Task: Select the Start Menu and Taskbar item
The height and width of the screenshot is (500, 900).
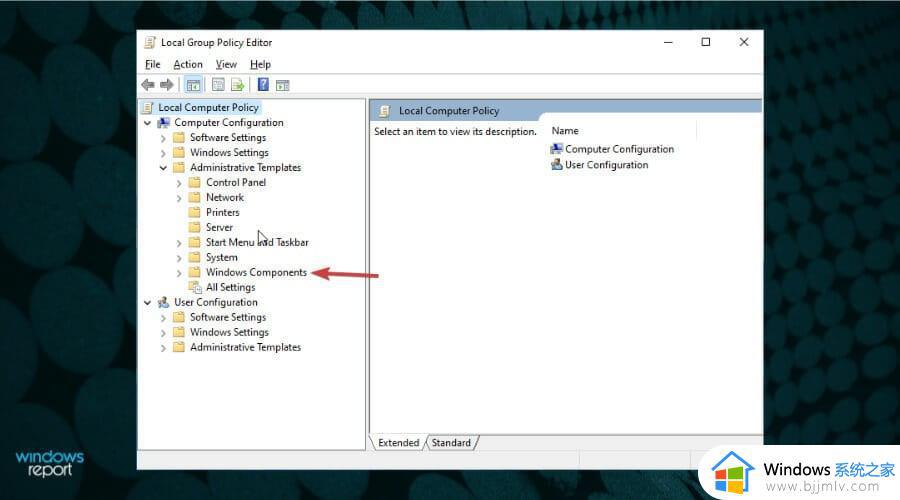Action: coord(257,242)
